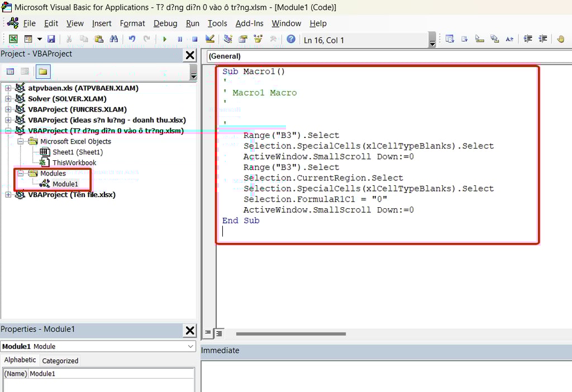This screenshot has height=392, width=572.
Task: Open the Insert object dropdown arrow
Action: (40, 39)
